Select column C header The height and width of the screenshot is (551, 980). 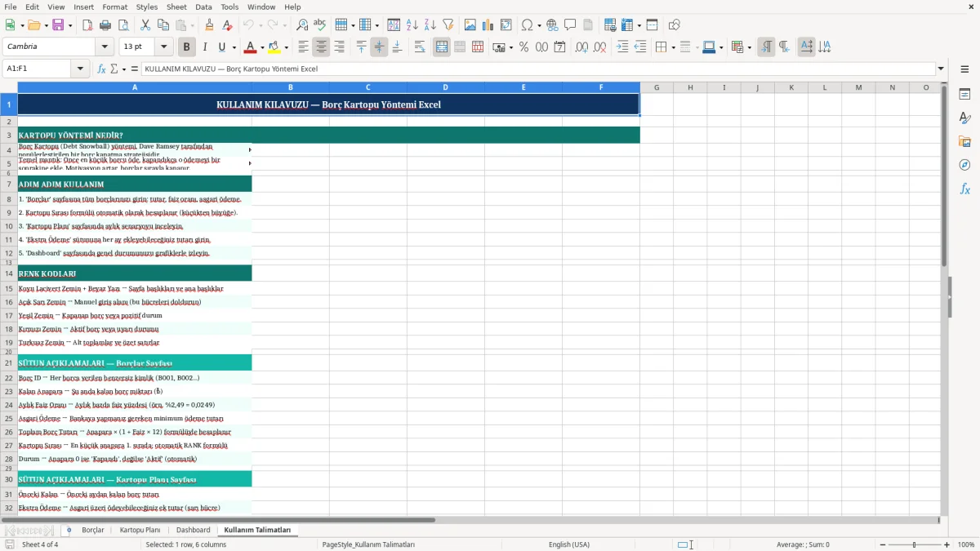pos(367,87)
